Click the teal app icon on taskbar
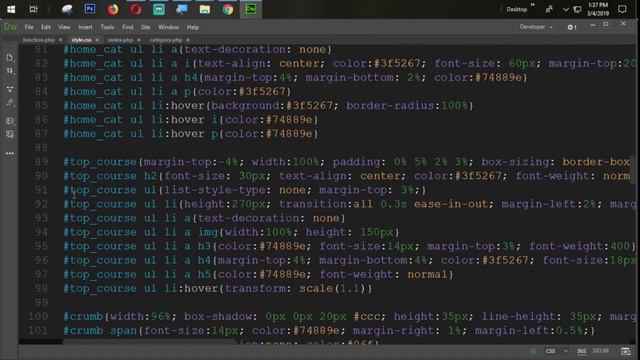The width and height of the screenshot is (640, 360). [x=159, y=9]
